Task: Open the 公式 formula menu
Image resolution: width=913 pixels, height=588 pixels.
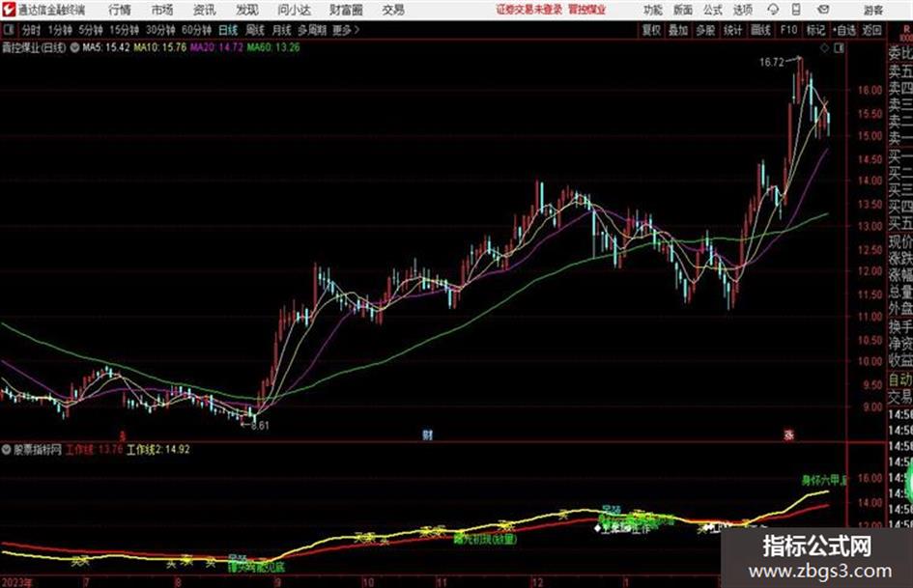Action: (x=713, y=10)
